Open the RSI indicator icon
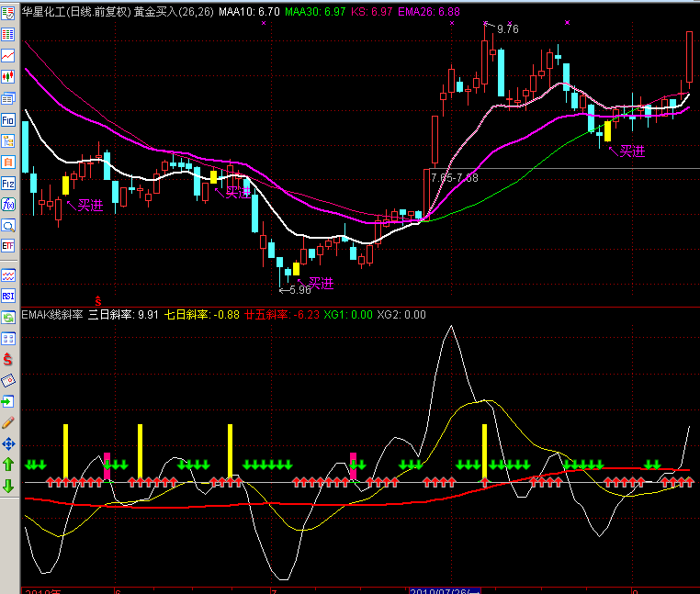This screenshot has width=700, height=594. (x=8, y=296)
